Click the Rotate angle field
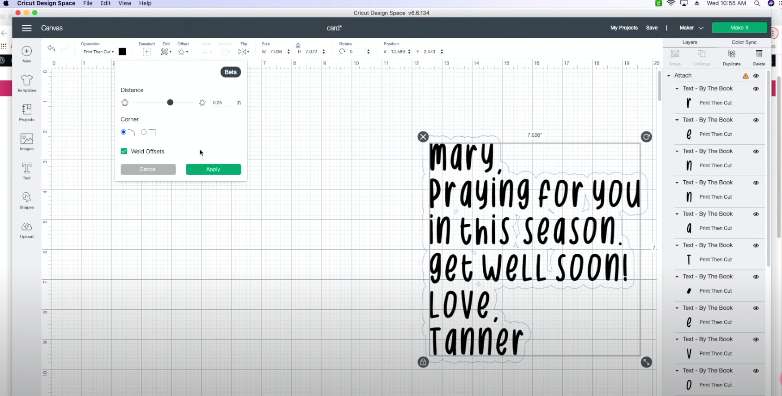This screenshot has width=782, height=396. point(359,51)
